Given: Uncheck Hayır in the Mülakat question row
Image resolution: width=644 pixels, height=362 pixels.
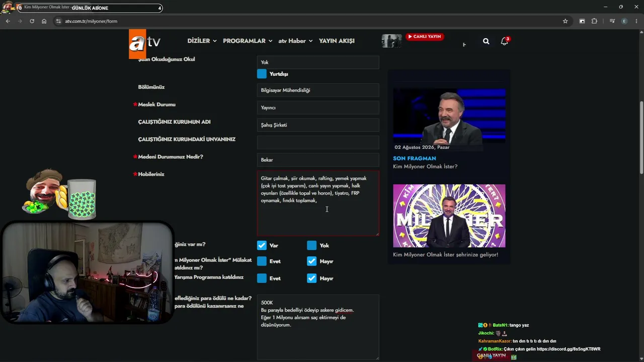Looking at the screenshot, I should [312, 261].
